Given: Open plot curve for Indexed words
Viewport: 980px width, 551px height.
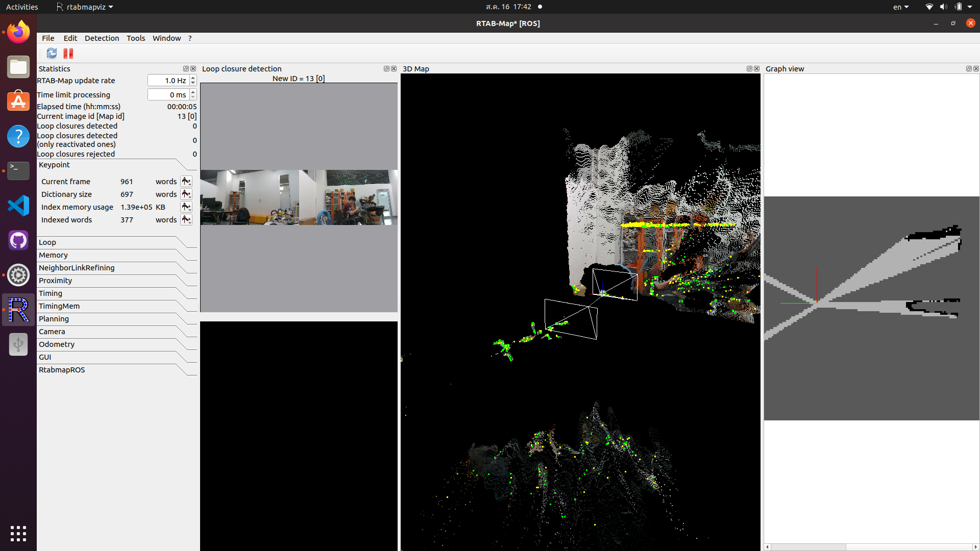Looking at the screenshot, I should [x=186, y=220].
